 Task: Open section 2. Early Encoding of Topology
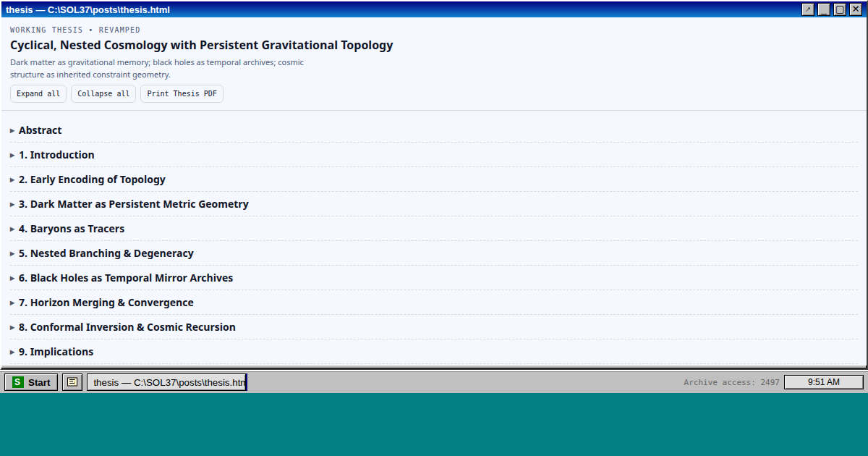point(92,180)
